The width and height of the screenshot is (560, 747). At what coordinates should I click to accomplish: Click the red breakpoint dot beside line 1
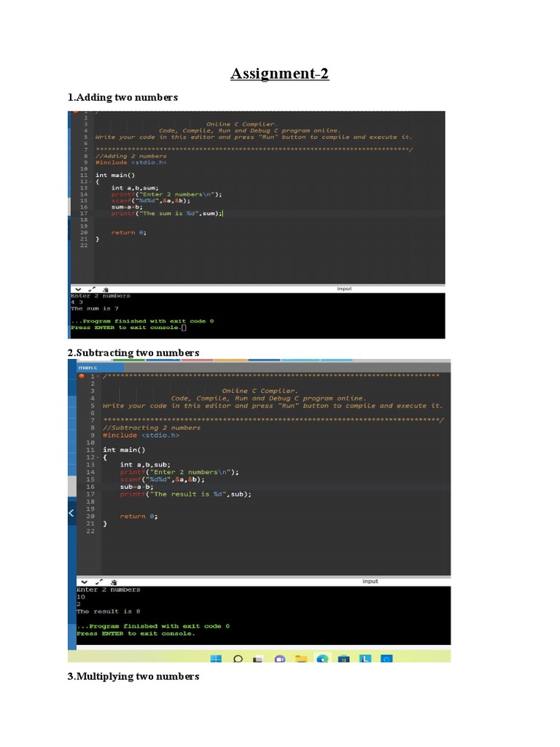[82, 376]
